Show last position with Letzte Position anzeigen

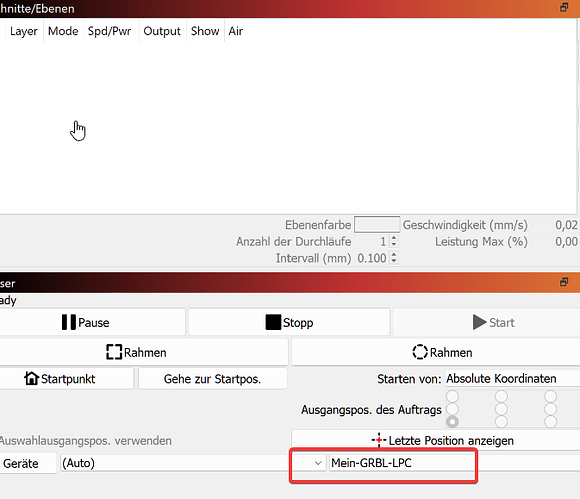click(x=436, y=440)
